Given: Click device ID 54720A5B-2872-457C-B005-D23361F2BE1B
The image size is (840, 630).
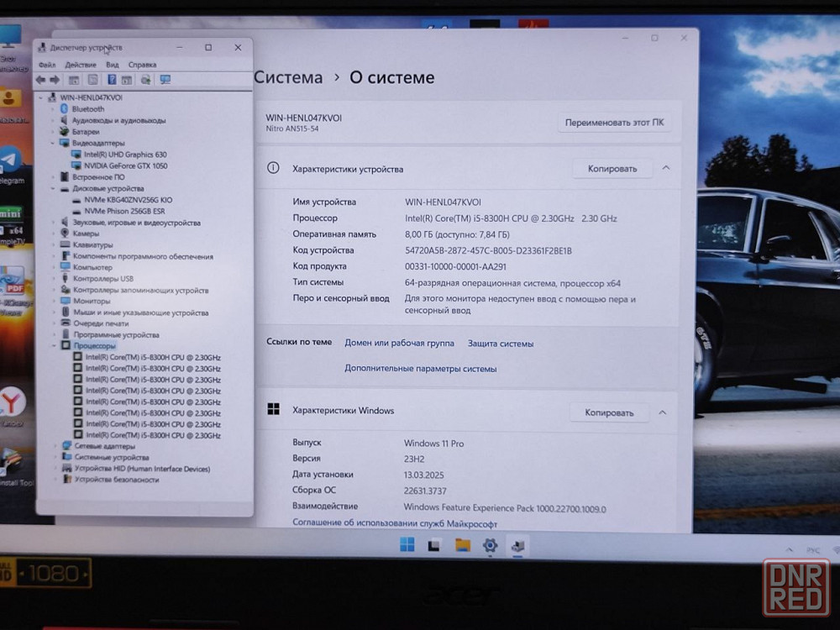Looking at the screenshot, I should pos(489,250).
